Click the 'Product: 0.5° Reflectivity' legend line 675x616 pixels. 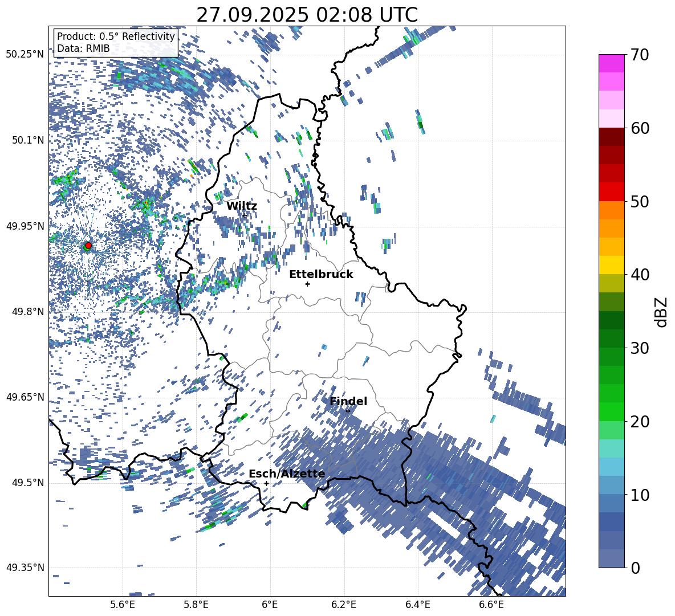(116, 36)
